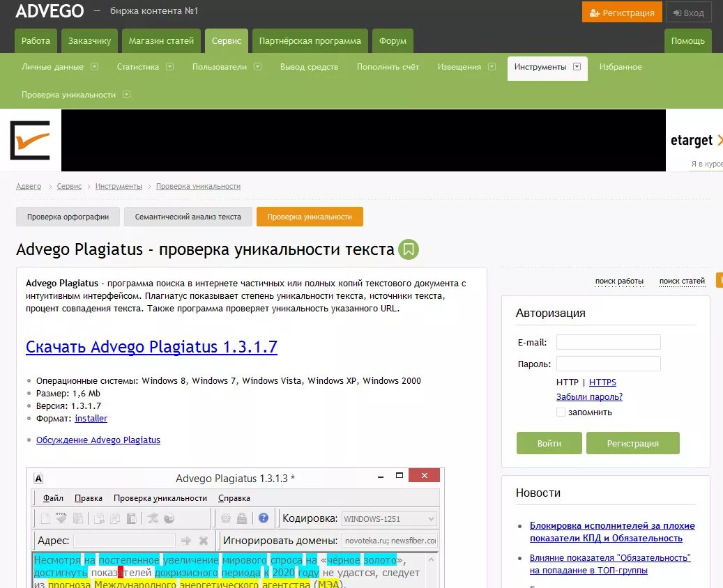Open the Справка menu in Plagiatus
This screenshot has height=588, width=723.
click(234, 498)
